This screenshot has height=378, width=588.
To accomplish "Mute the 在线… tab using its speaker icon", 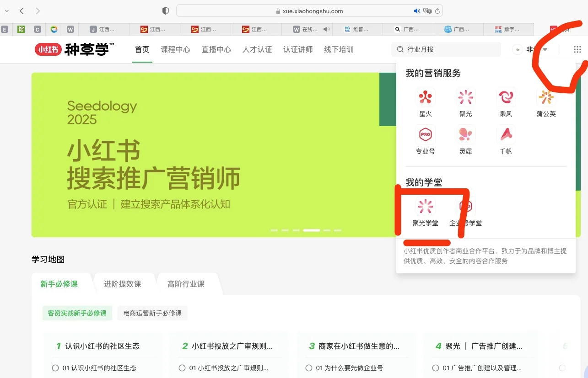I will pyautogui.click(x=326, y=29).
